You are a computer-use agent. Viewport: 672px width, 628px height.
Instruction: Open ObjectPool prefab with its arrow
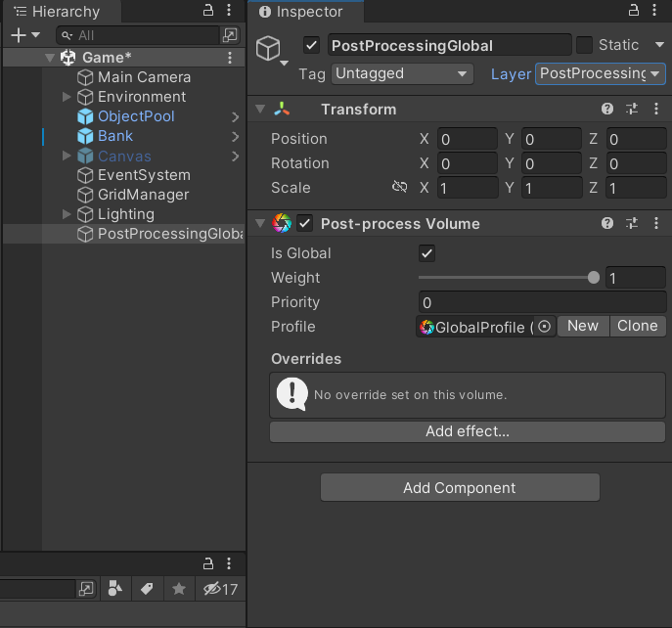(235, 116)
